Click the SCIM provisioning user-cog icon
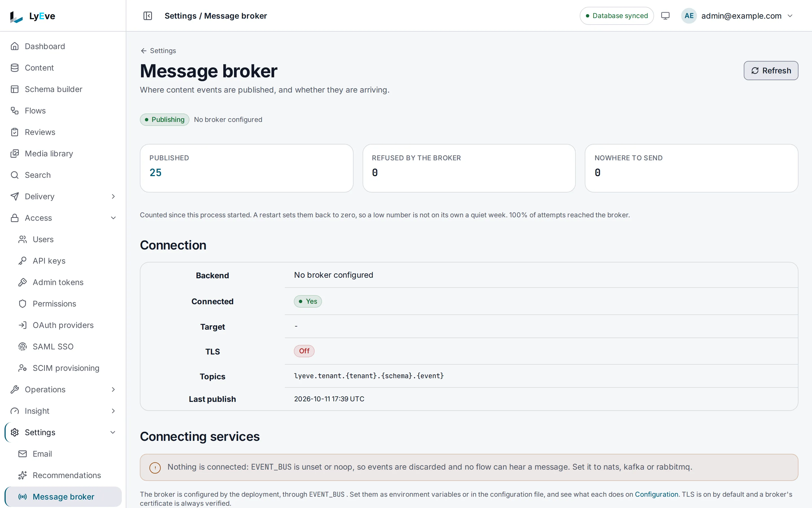This screenshot has height=508, width=812. pos(23,368)
